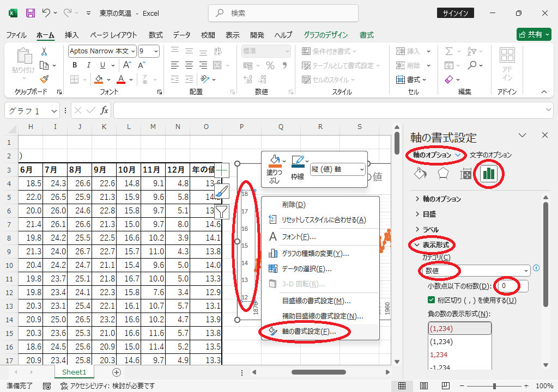Toggle the 桁区切り(,)を使用する checkbox
Viewport: 558px width, 392px height.
tap(432, 300)
